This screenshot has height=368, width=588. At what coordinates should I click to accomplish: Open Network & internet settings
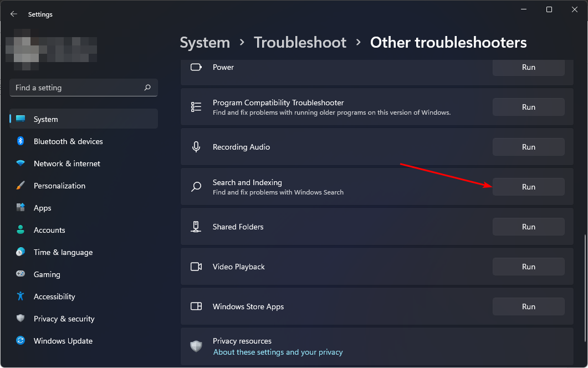coord(84,163)
